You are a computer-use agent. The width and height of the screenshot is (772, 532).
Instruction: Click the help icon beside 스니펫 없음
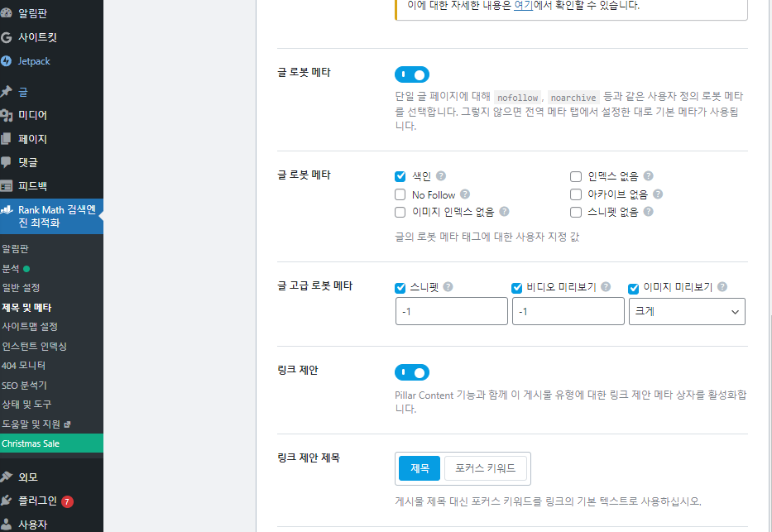pyautogui.click(x=648, y=211)
